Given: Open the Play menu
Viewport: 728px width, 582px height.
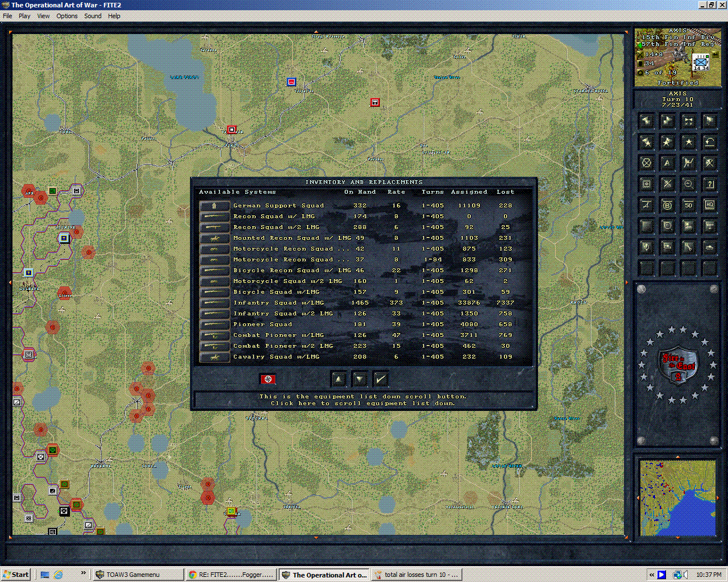Looking at the screenshot, I should pos(24,16).
